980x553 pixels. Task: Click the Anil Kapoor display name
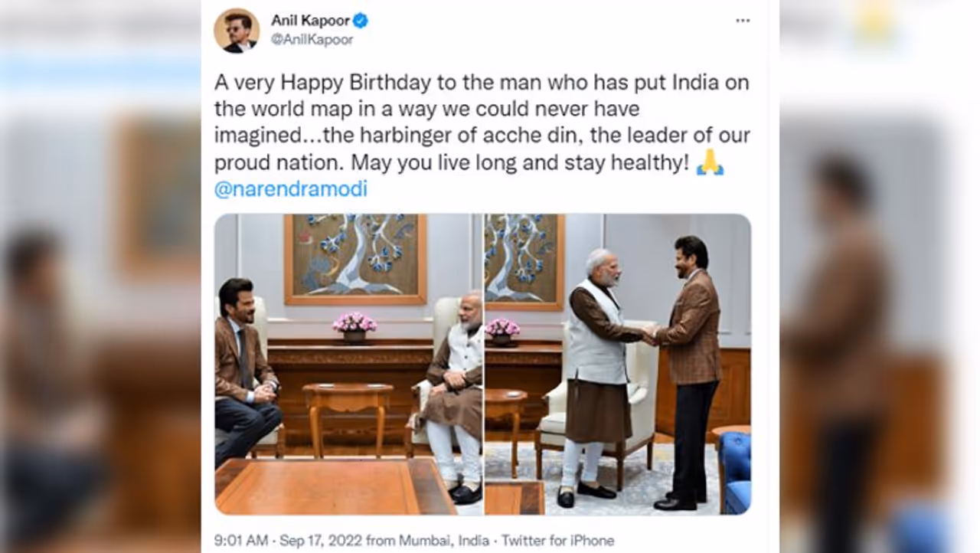310,21
